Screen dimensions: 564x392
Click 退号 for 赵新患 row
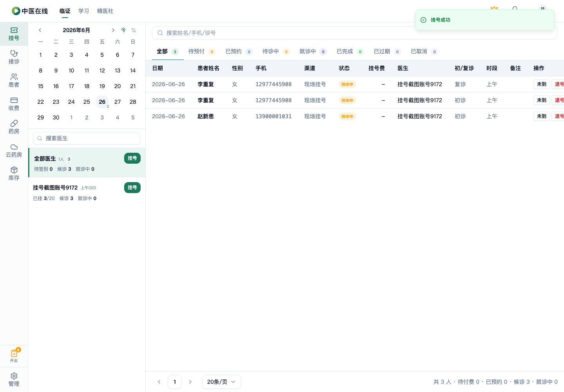coord(559,116)
